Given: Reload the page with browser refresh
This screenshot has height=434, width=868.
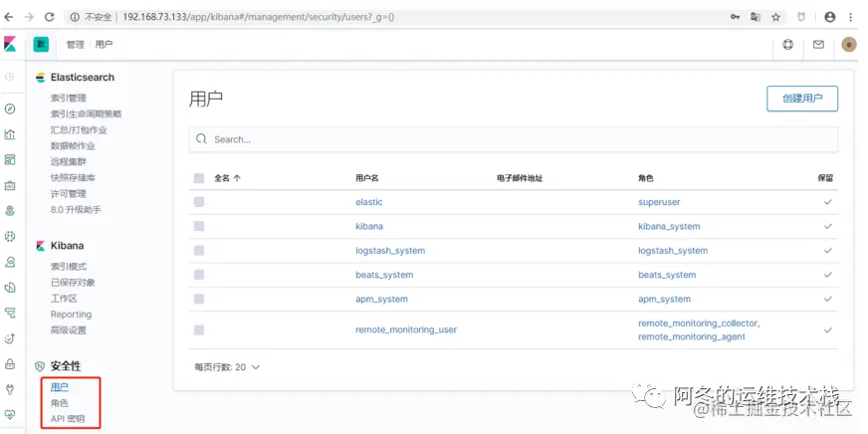Looking at the screenshot, I should pos(49,17).
